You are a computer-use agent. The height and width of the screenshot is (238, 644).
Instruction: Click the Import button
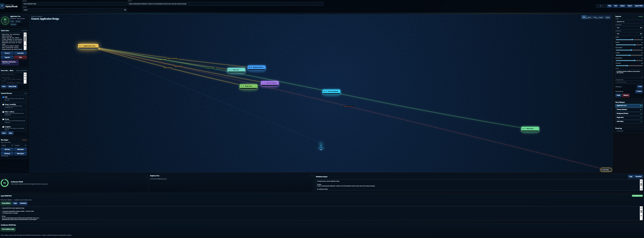coord(622,6)
